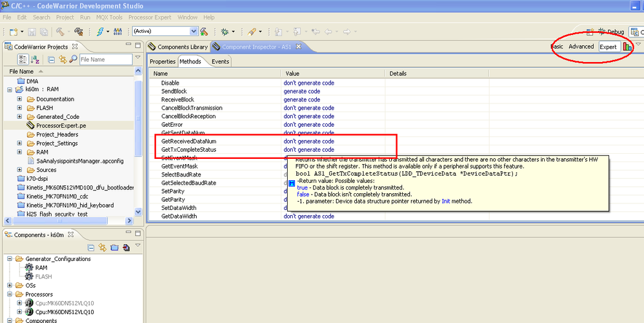Collapse all in CodeWarrior Projects panel
644x323 pixels.
click(52, 59)
